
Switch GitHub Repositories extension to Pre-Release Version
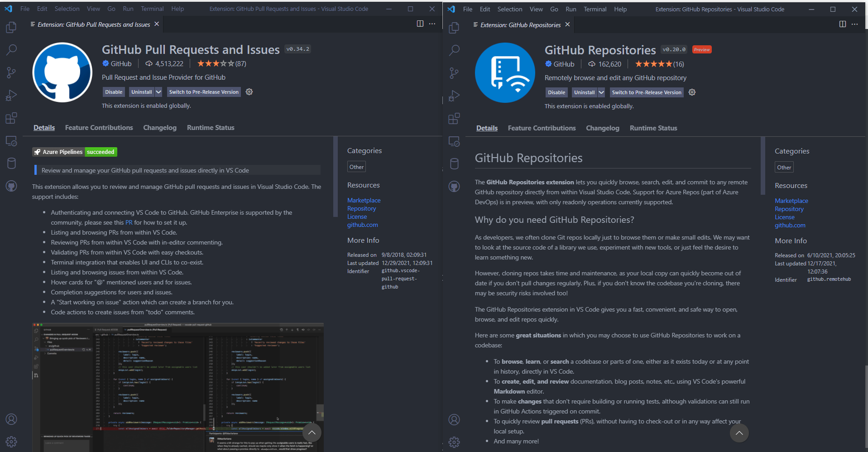coord(647,92)
